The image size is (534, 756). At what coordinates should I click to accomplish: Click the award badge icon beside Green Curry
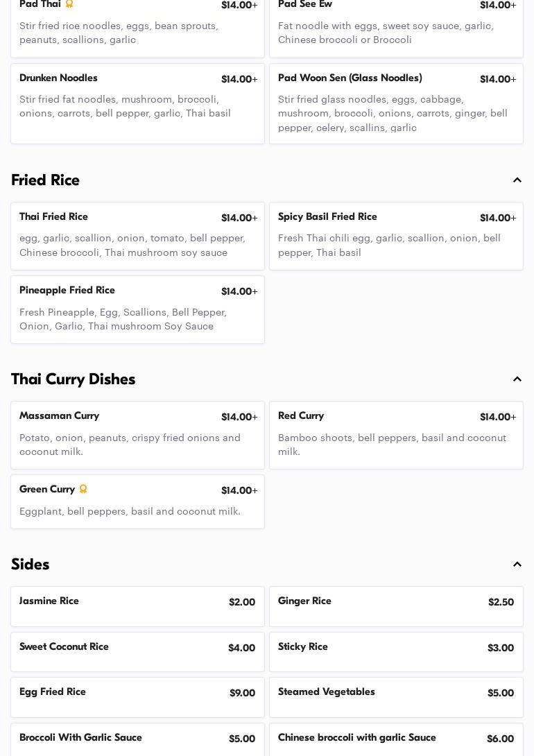[x=83, y=490]
